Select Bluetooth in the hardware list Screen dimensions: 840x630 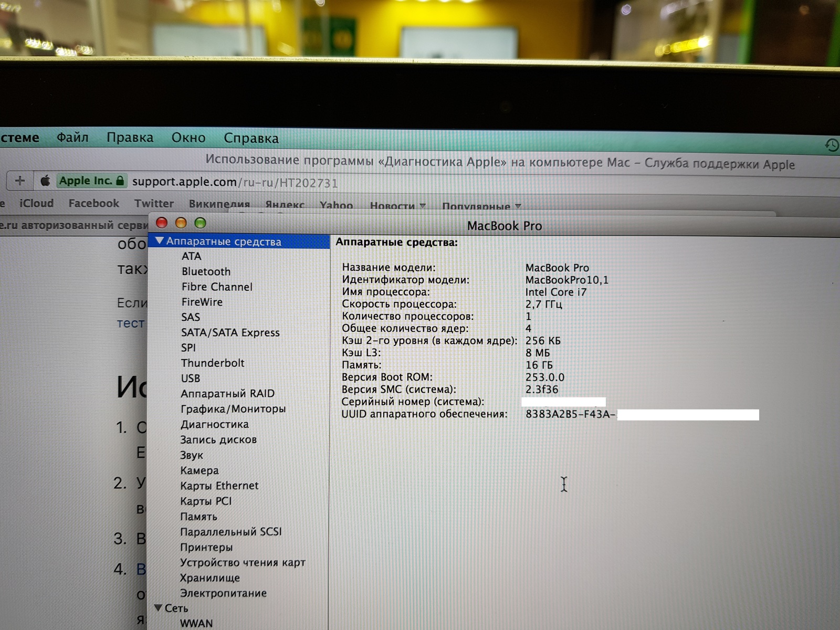(x=206, y=271)
